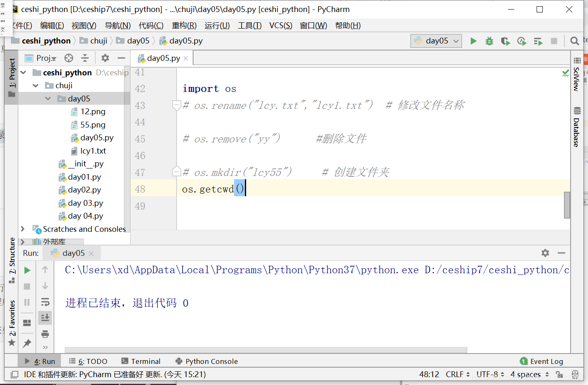Viewport: 588px width, 385px height.
Task: Open the day05 run configuration dropdown
Action: click(436, 41)
